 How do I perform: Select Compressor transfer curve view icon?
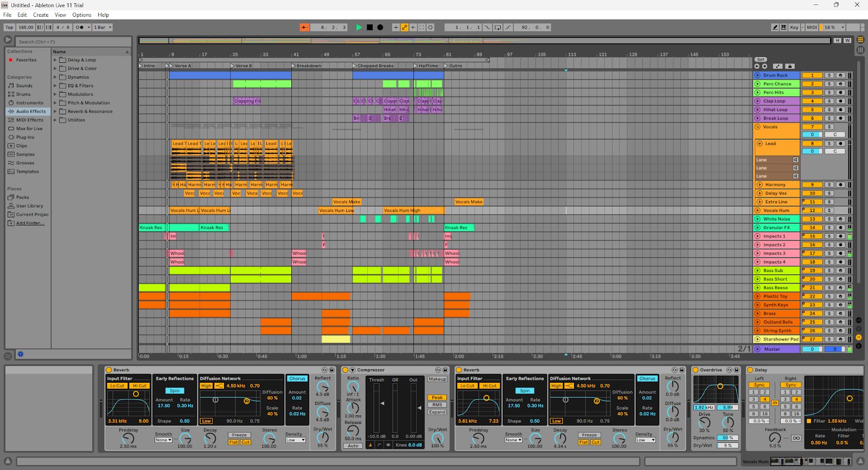(x=379, y=445)
